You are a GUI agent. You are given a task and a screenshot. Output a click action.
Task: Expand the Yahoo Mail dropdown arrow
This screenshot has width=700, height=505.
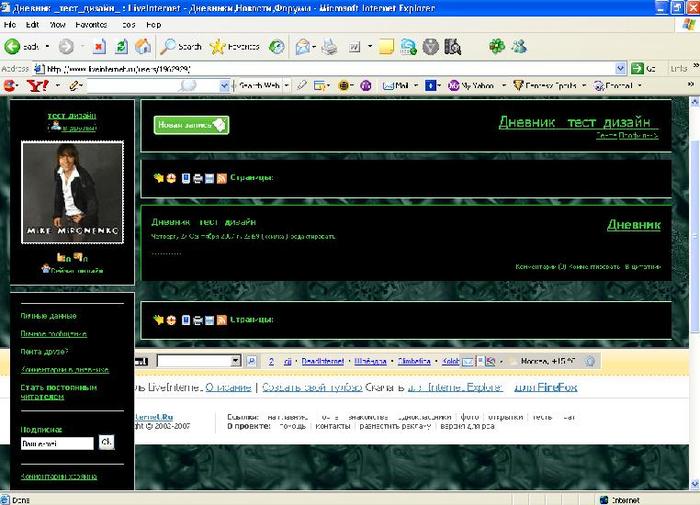pyautogui.click(x=416, y=85)
